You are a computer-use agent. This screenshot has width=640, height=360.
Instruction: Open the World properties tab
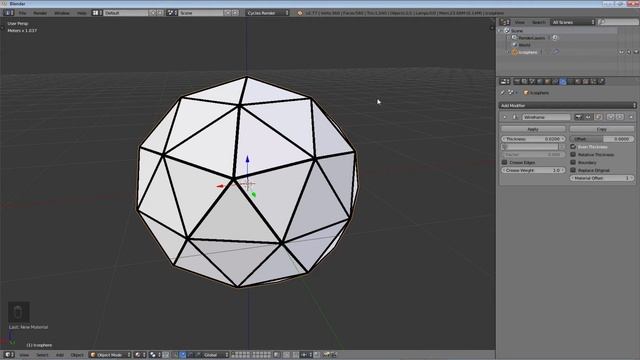540,81
